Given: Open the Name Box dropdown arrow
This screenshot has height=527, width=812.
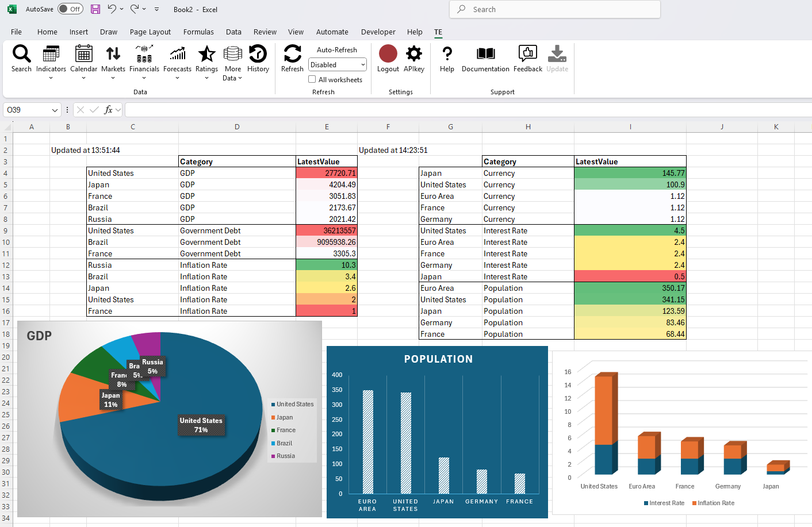Looking at the screenshot, I should pos(55,110).
